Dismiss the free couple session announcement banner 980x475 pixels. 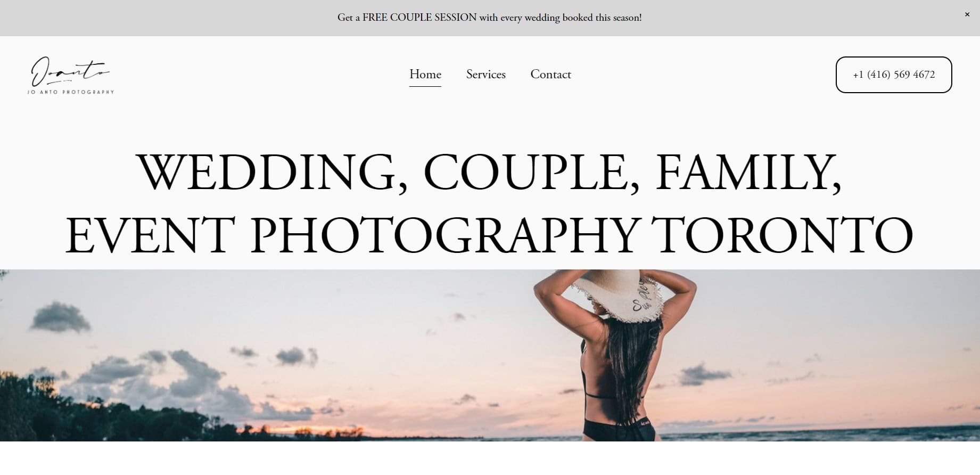[x=967, y=15]
